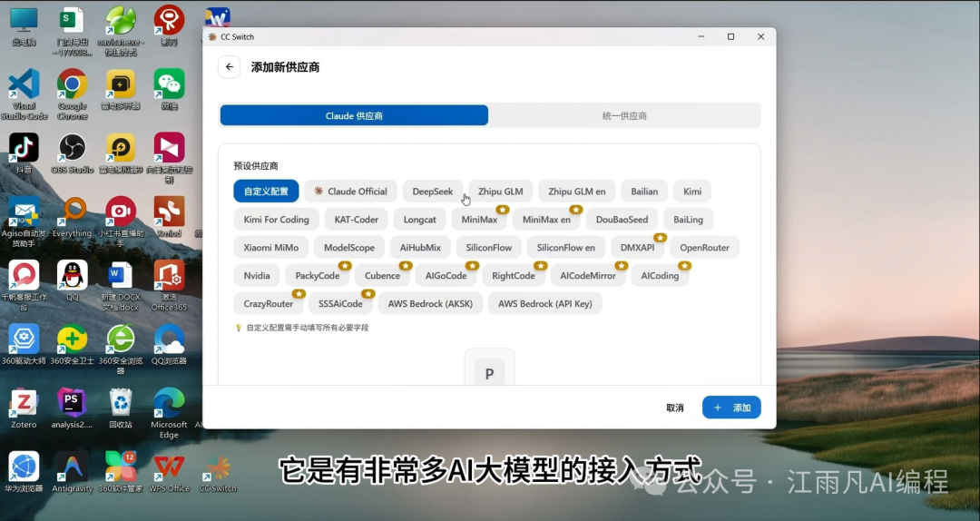980x521 pixels.
Task: Select the CC Switch desktop shortcut
Action: coord(218,472)
